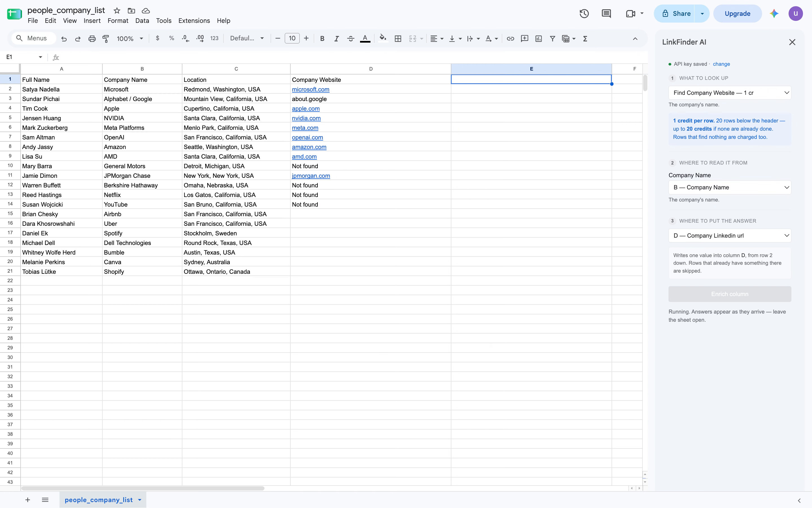Open the more number formats 123 button
This screenshot has height=508, width=812.
pos(214,38)
